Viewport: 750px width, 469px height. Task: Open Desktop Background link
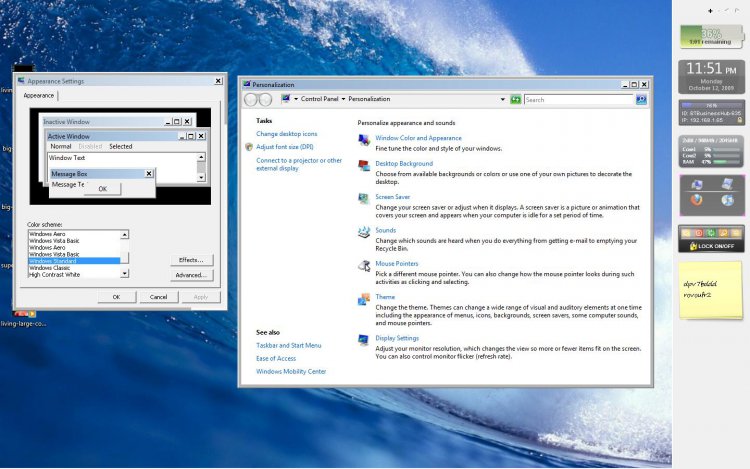404,164
